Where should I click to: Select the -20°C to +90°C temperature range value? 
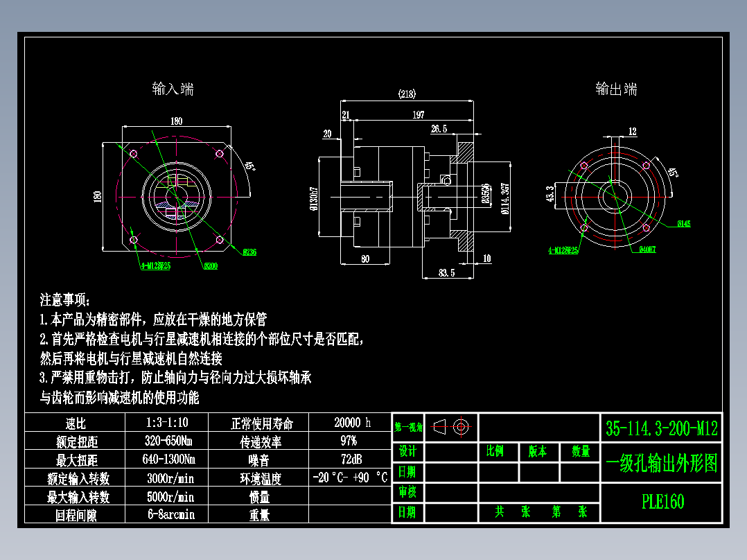tap(351, 478)
